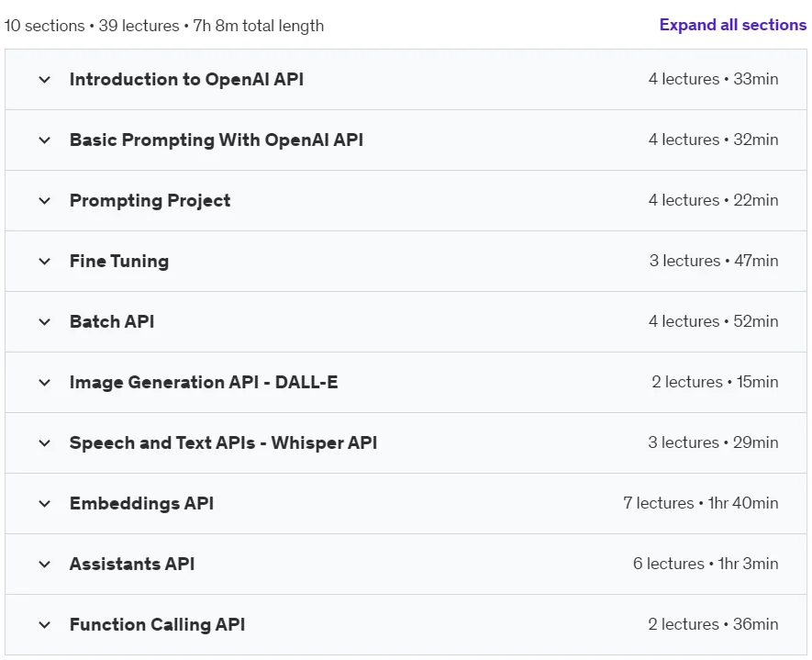This screenshot has width=812, height=660.
Task: Open the Introduction to OpenAI API section title
Action: [x=186, y=79]
